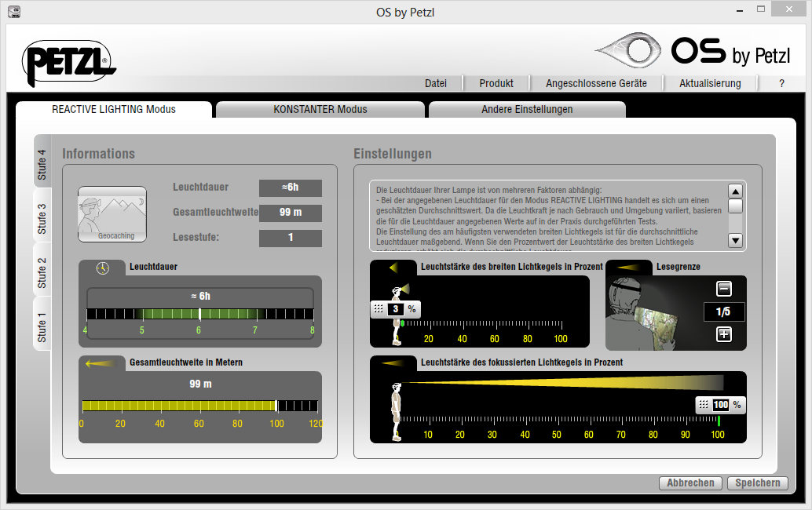Click the wide beam percent value field showing 3
This screenshot has height=510, width=812.
point(396,309)
